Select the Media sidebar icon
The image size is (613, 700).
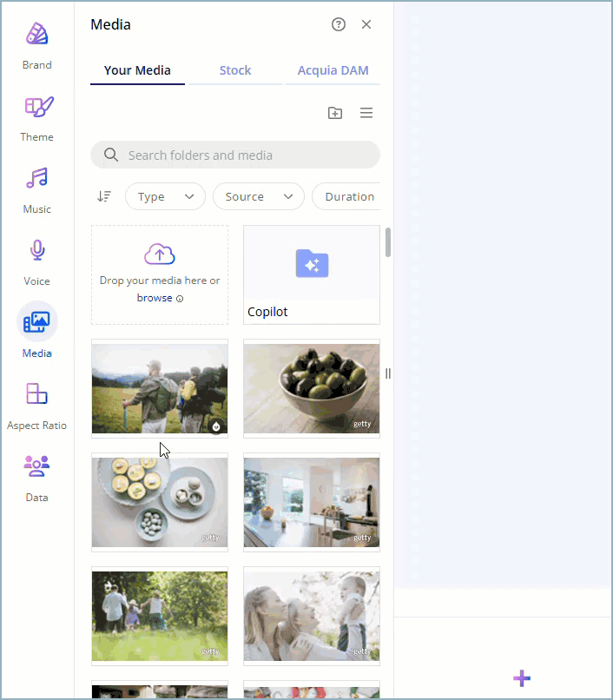pyautogui.click(x=37, y=322)
